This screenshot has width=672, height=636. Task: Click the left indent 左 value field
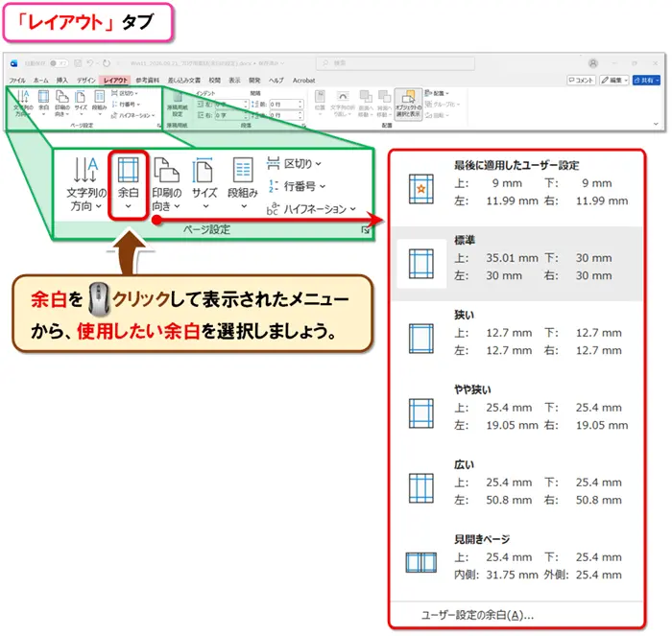coord(230,104)
